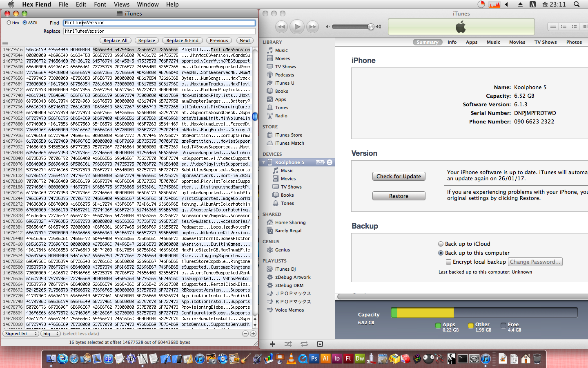
Task: Click the iTunes volume slider knob
Action: pyautogui.click(x=370, y=27)
